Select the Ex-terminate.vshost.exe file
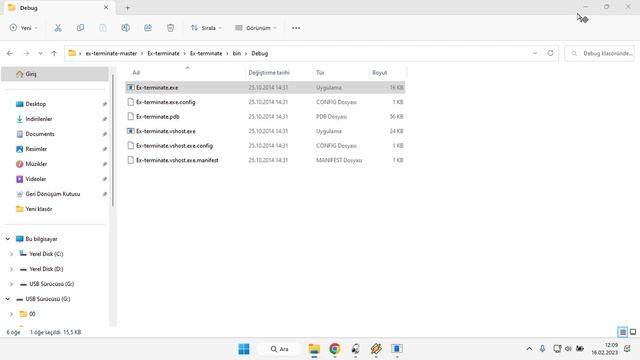This screenshot has width=640, height=360. pyautogui.click(x=265, y=131)
